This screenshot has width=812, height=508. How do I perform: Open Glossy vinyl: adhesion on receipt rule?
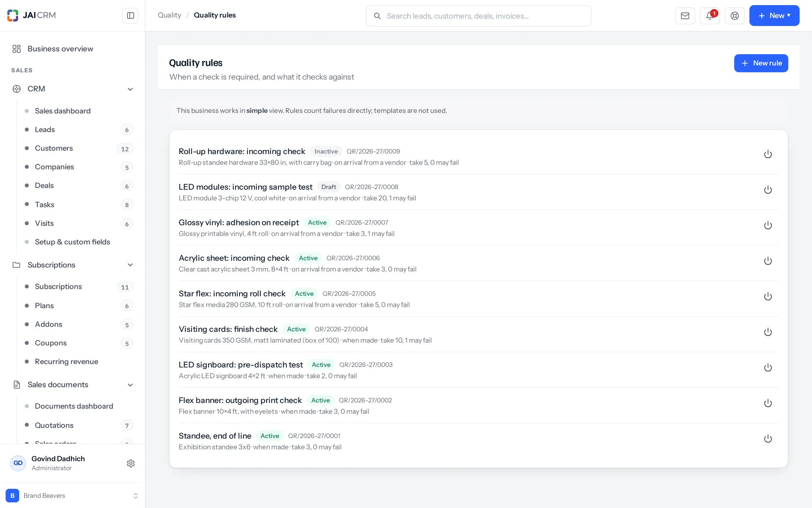point(239,222)
